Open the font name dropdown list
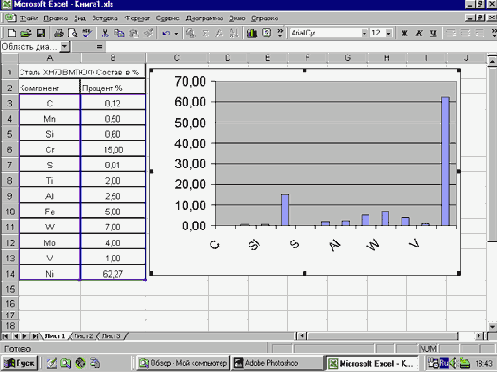 click(x=364, y=33)
